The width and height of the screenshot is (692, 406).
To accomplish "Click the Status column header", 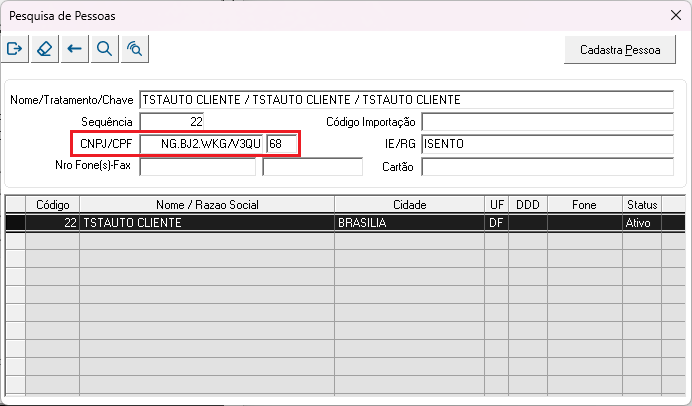I will [642, 205].
